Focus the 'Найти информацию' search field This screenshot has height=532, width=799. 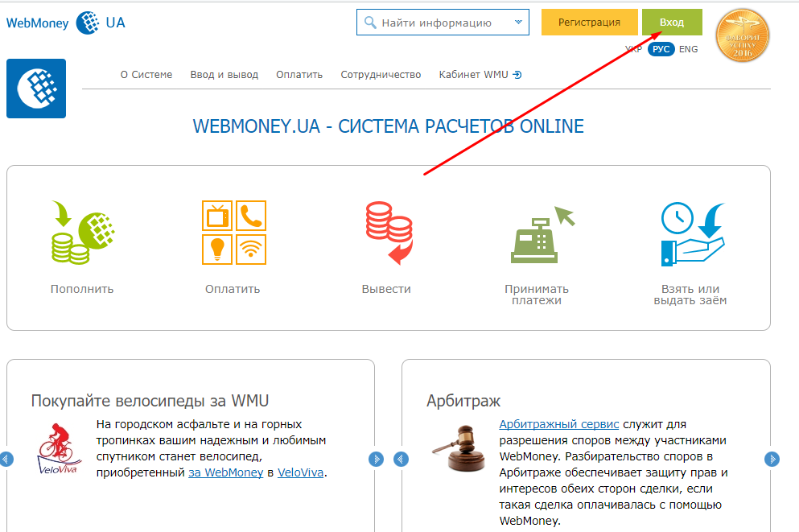[x=443, y=23]
